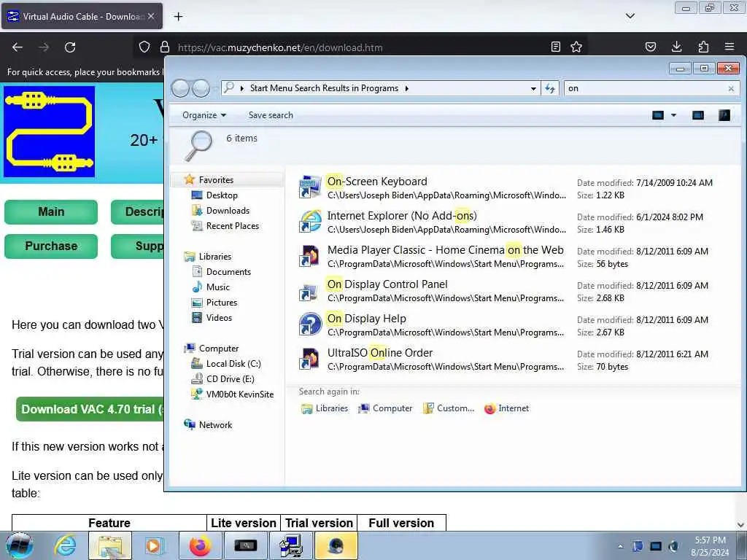This screenshot has width=747, height=560.
Task: Open Recent Places in navigation pane
Action: (233, 226)
